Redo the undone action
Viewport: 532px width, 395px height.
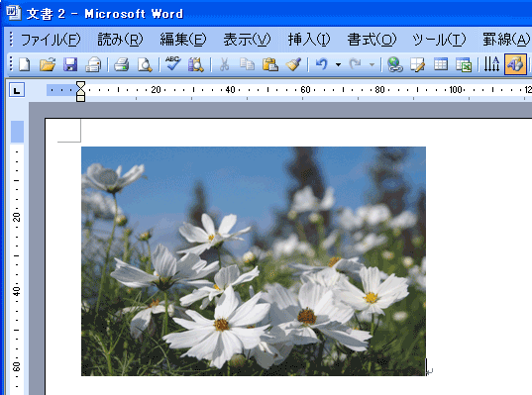(x=356, y=64)
